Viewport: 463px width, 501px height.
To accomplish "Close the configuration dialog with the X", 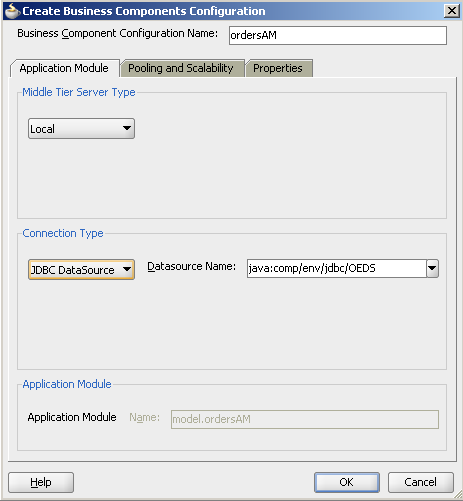I will click(x=452, y=11).
